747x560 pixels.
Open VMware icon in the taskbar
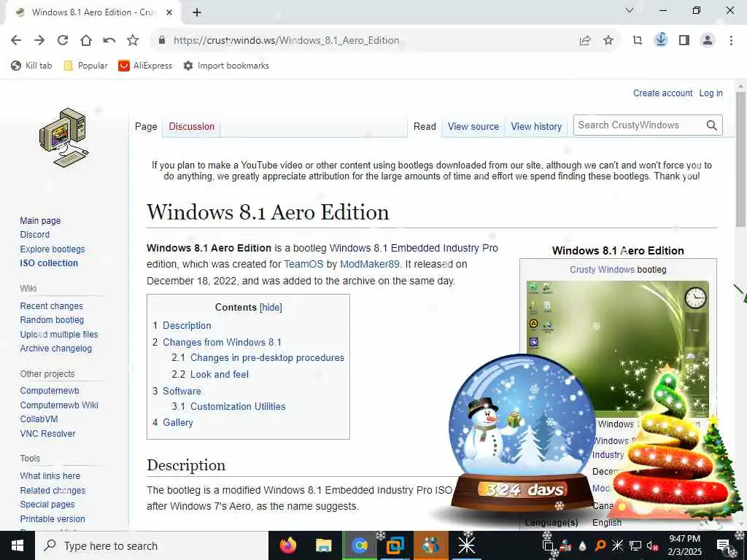pos(395,545)
